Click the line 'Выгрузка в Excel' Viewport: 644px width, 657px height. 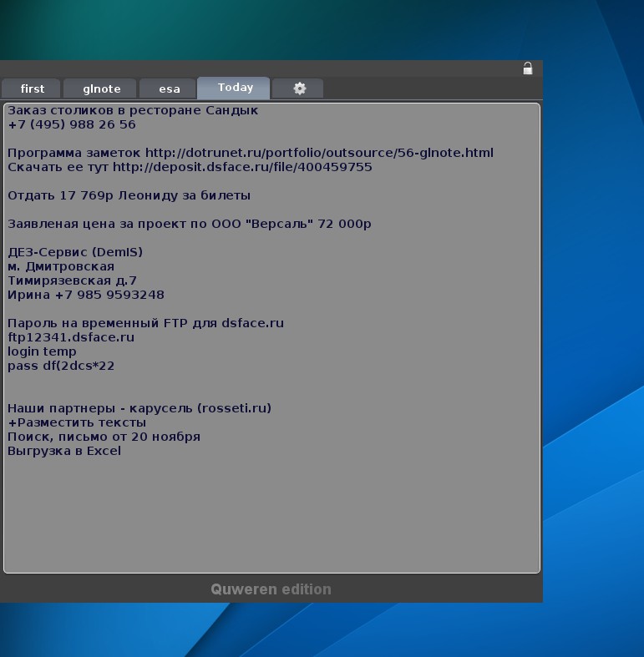[x=64, y=451]
